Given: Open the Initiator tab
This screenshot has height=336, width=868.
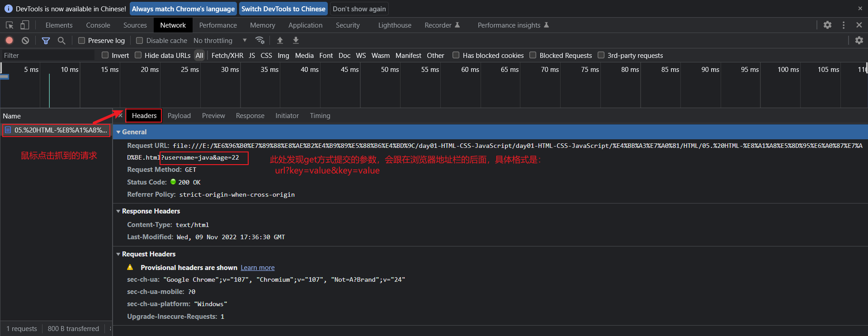Looking at the screenshot, I should click(x=287, y=116).
